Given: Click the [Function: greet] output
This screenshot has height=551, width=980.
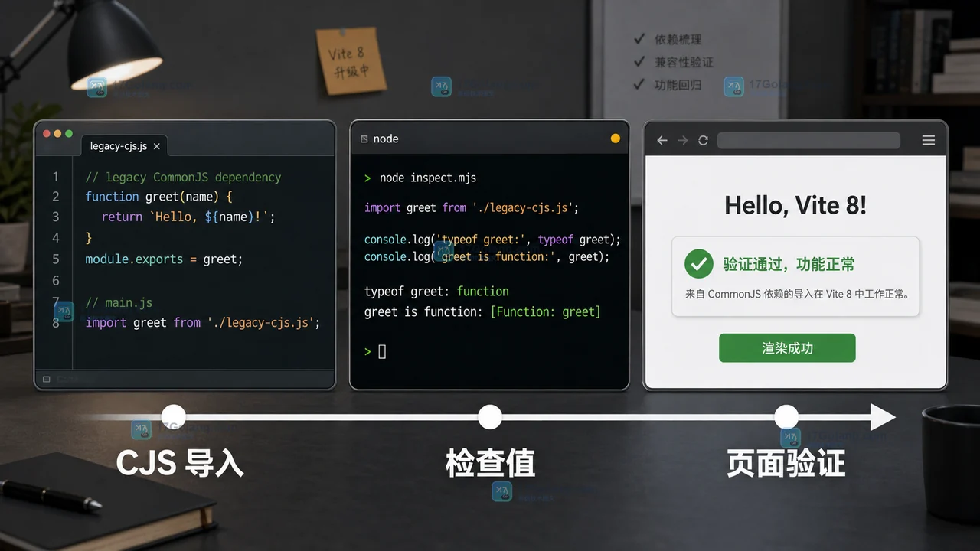Looking at the screenshot, I should click(x=545, y=312).
